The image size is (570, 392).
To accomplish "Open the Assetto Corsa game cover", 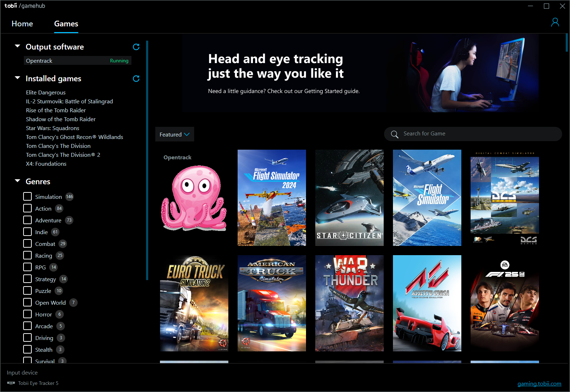I will pos(427,303).
